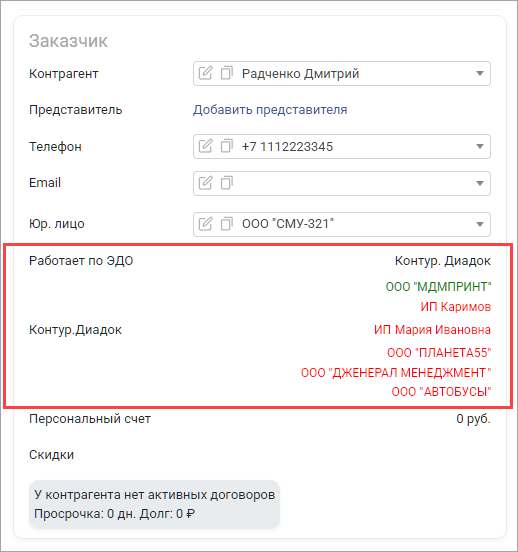Select ООО "ПЛАНЕТА55" entry

coord(439,353)
